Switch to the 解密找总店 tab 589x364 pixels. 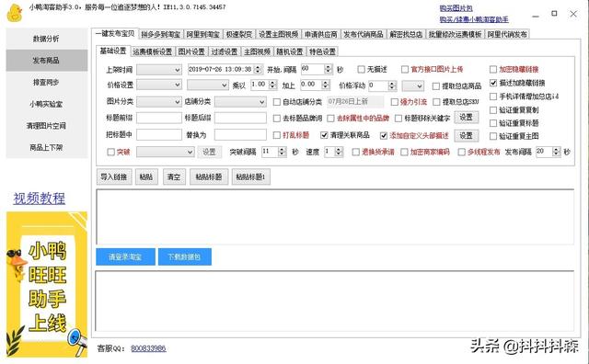[406, 34]
